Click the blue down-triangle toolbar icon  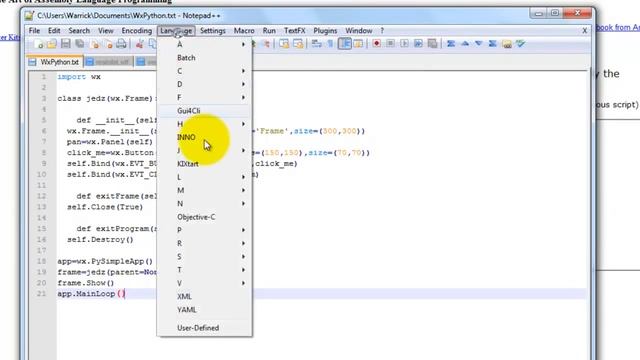tap(479, 43)
